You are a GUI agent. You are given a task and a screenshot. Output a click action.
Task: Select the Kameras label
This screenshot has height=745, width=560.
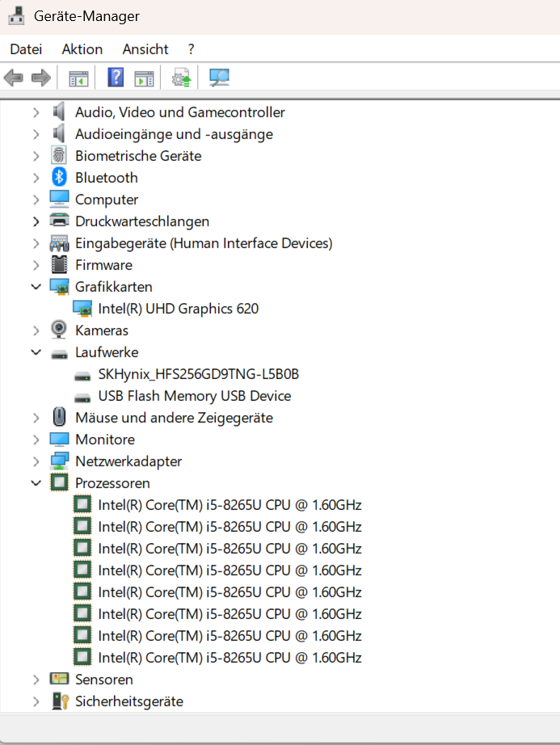(102, 330)
